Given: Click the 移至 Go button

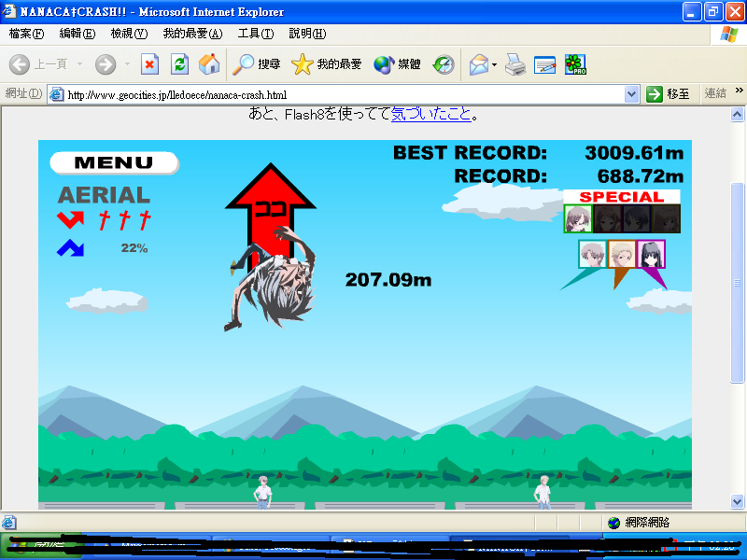Looking at the screenshot, I should click(668, 94).
